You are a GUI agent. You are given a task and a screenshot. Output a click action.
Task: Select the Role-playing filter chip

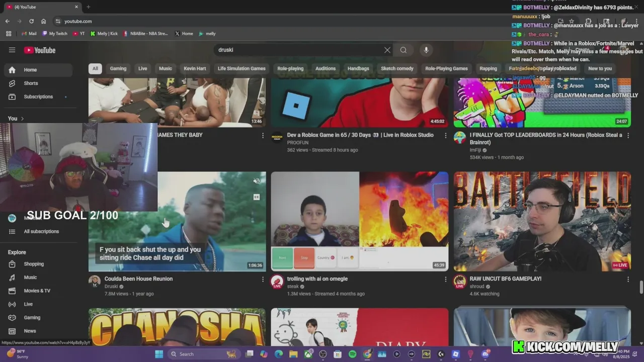click(x=290, y=68)
